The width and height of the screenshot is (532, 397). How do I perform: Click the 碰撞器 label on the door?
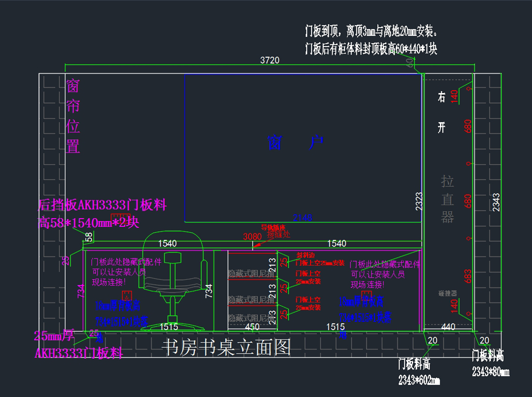[x=447, y=294]
